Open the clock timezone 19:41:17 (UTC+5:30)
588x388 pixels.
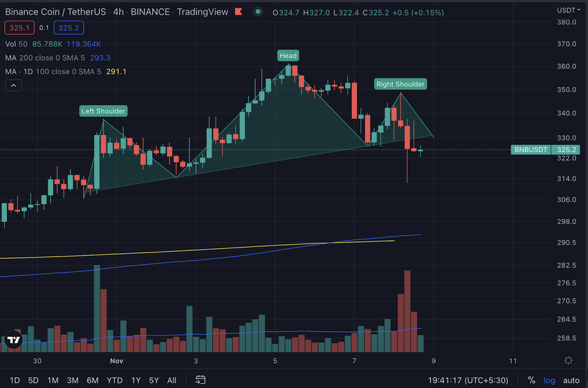pyautogui.click(x=468, y=380)
